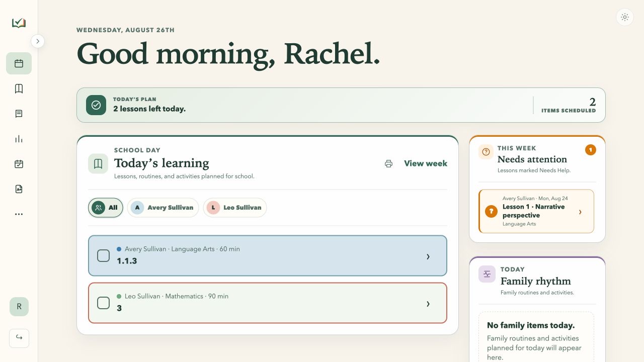Click the '2 lessons left today.' text
This screenshot has width=644, height=362.
click(149, 109)
